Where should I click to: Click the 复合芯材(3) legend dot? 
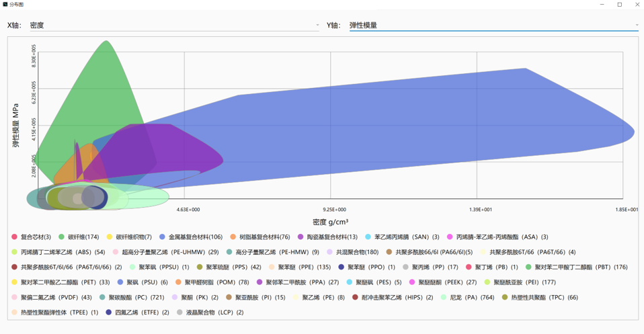point(15,237)
